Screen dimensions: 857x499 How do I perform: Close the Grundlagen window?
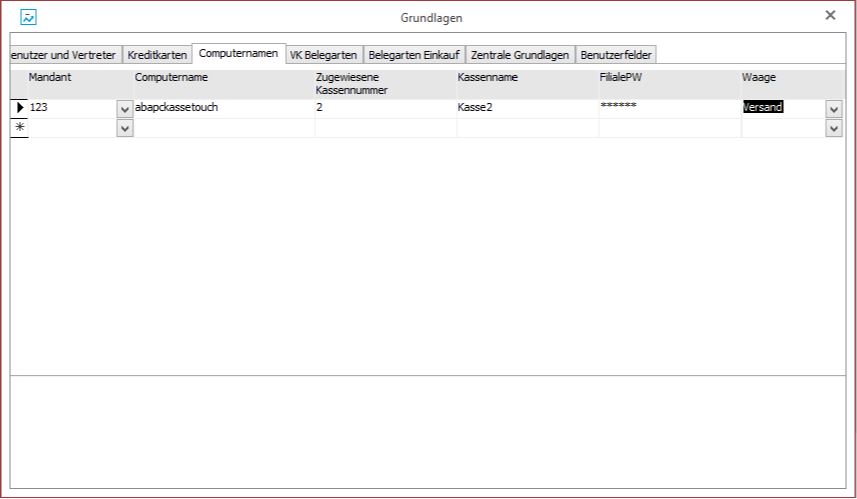[830, 16]
